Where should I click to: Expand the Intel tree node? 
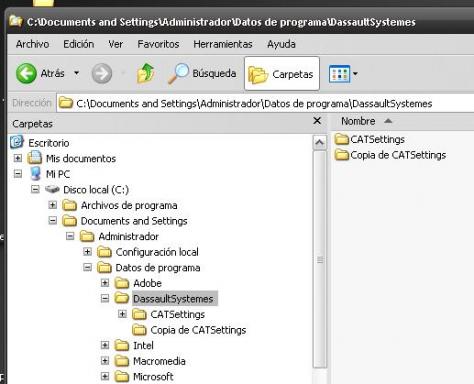pos(105,345)
